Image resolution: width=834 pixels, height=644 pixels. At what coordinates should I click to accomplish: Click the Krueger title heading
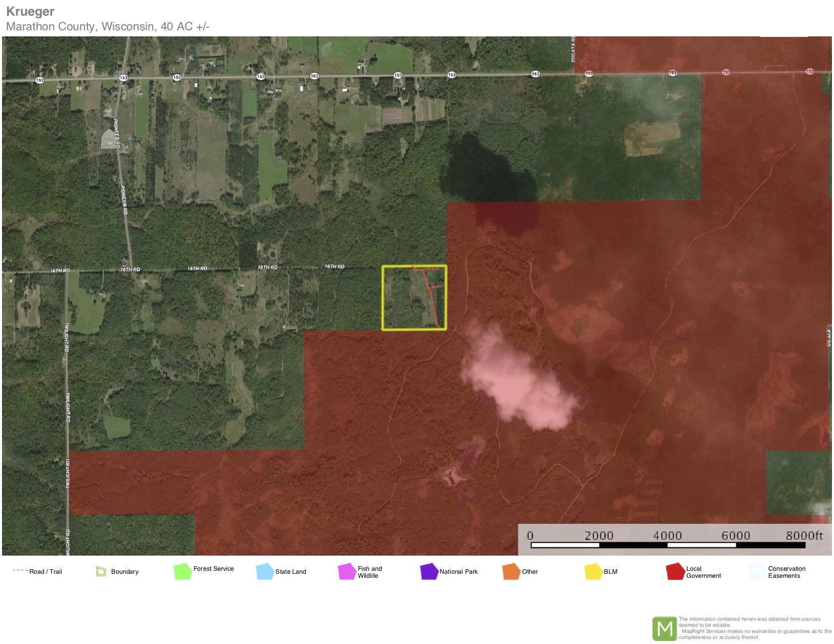point(30,12)
